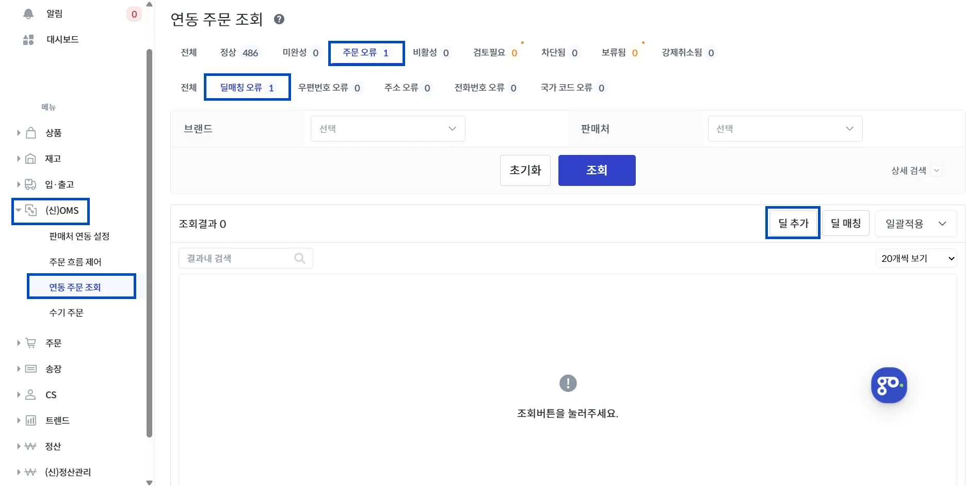Click the 송장 invoice icon
The image size is (980, 486).
pos(31,369)
